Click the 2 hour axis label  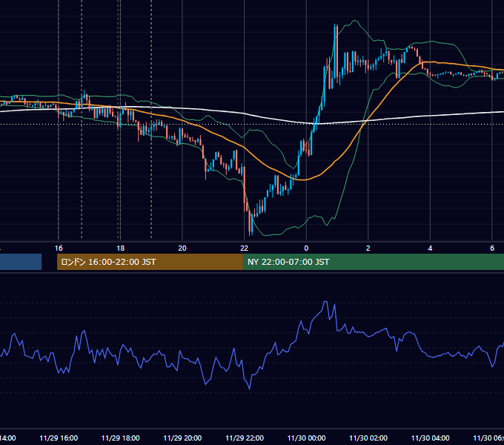click(368, 248)
